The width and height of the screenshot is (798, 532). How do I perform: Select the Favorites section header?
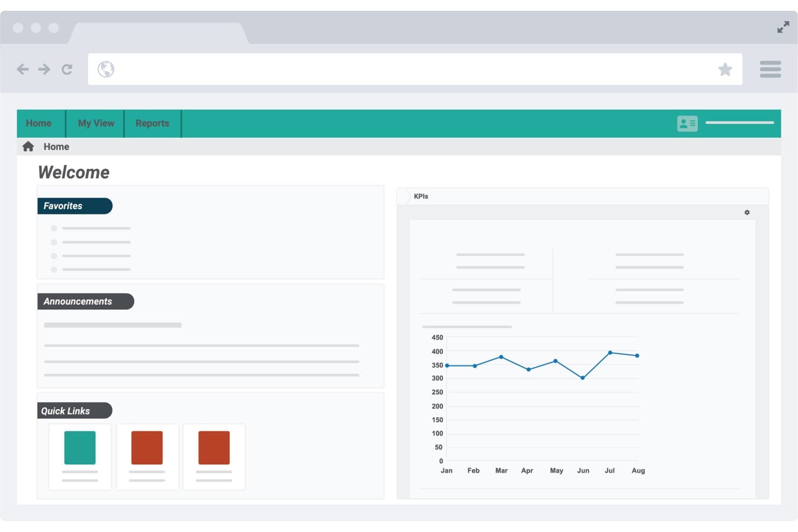pyautogui.click(x=74, y=206)
